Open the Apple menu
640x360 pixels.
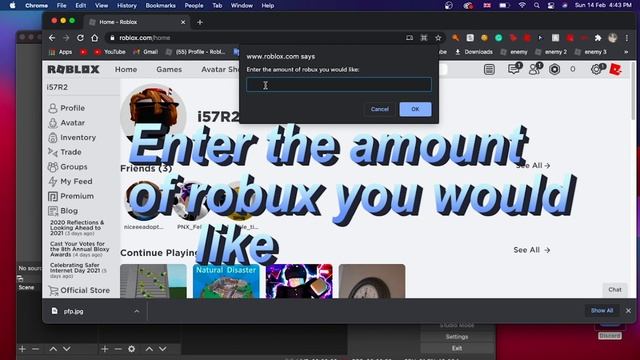(13, 5)
